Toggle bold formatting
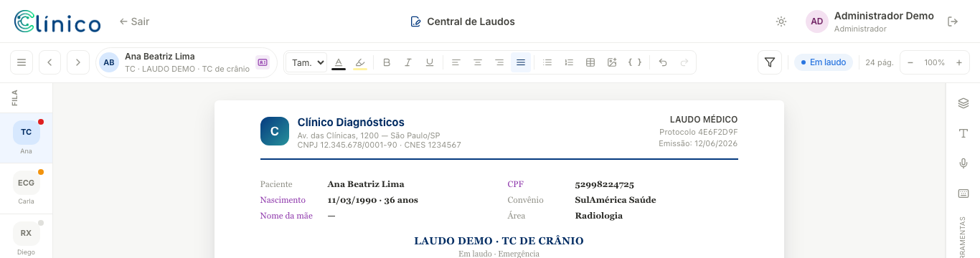 (387, 62)
